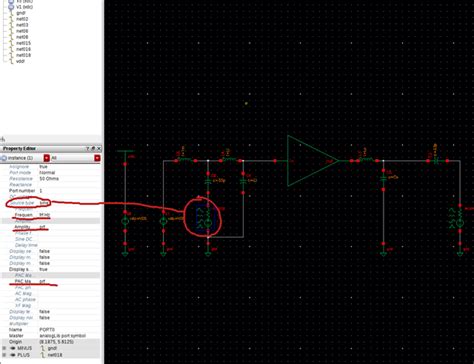
Task: Click the net icon beside vdd!
Action: pos(11,61)
